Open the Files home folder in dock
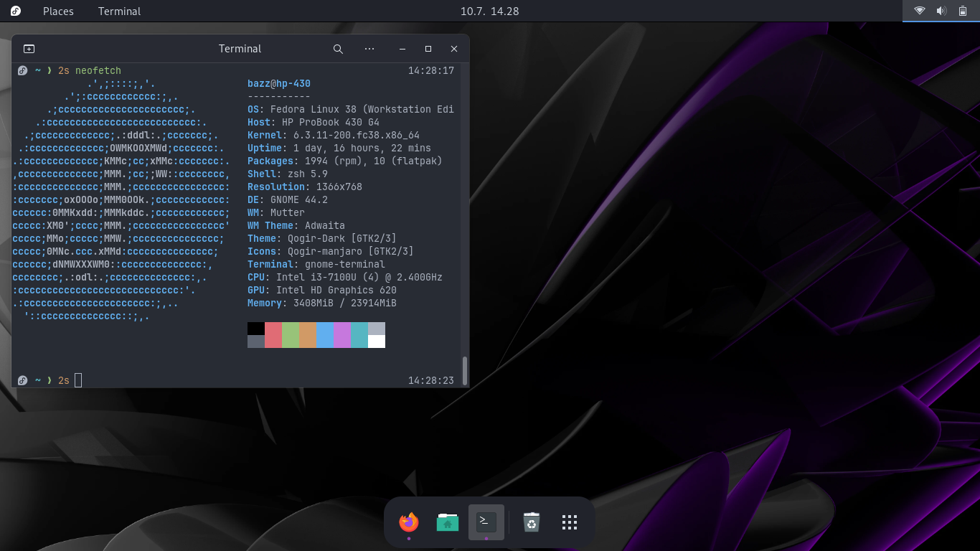The height and width of the screenshot is (551, 980). tap(448, 522)
